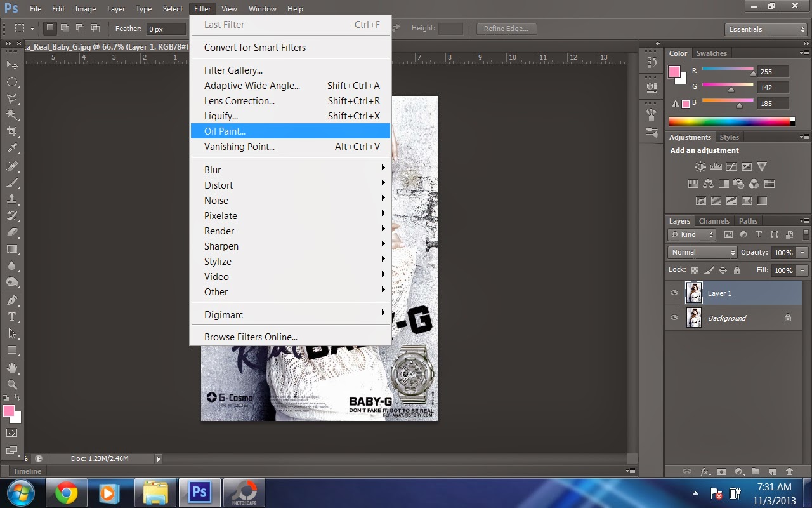Viewport: 812px width, 508px height.
Task: Select the Zoom tool
Action: 12,384
